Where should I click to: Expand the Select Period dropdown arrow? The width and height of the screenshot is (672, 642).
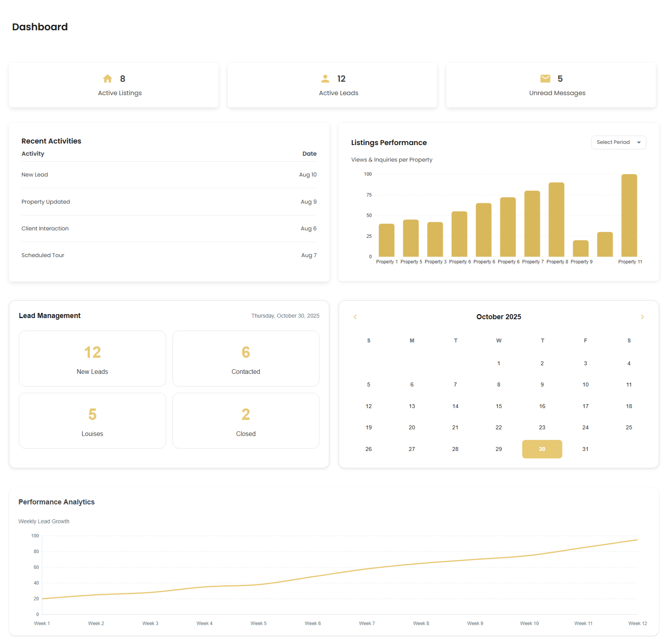tap(639, 142)
